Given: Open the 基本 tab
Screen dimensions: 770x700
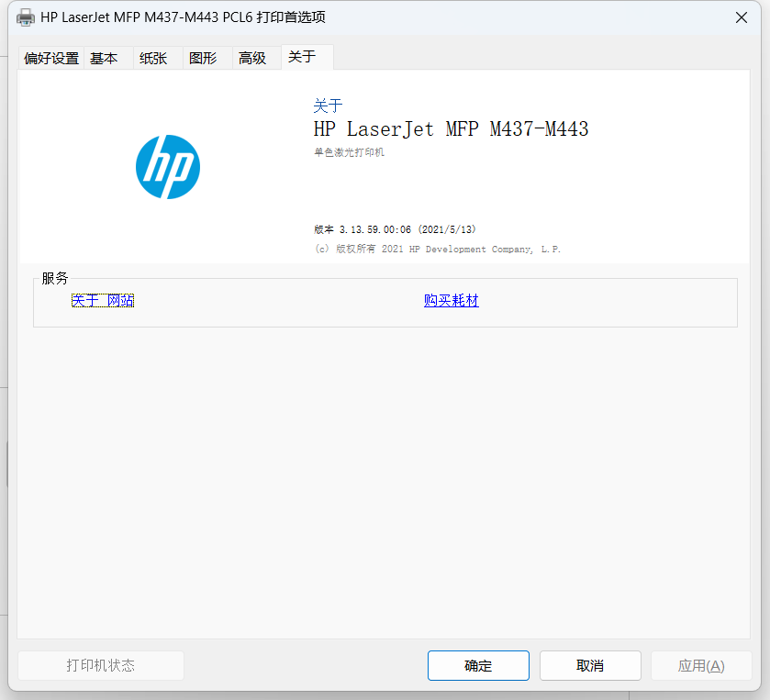Looking at the screenshot, I should point(104,57).
